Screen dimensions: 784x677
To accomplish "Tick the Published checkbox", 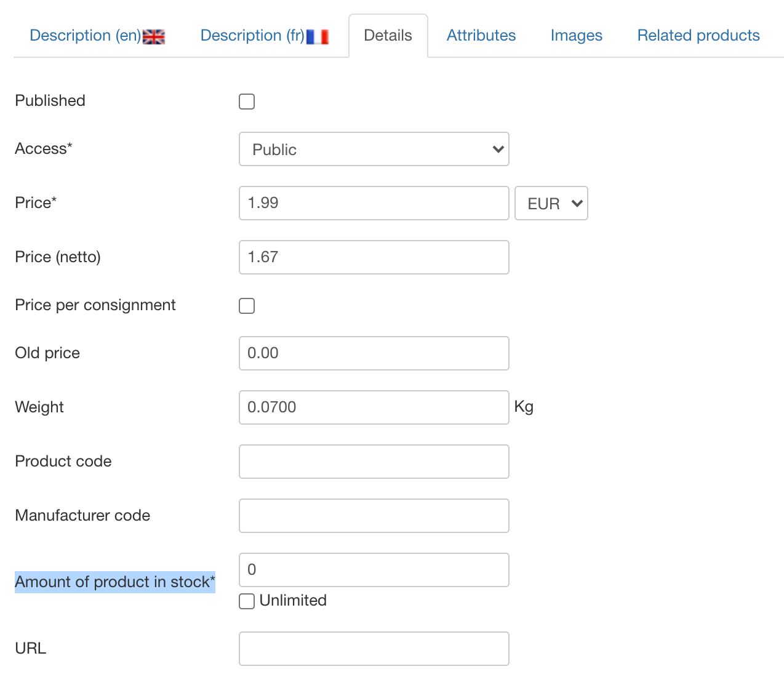I will tap(247, 102).
